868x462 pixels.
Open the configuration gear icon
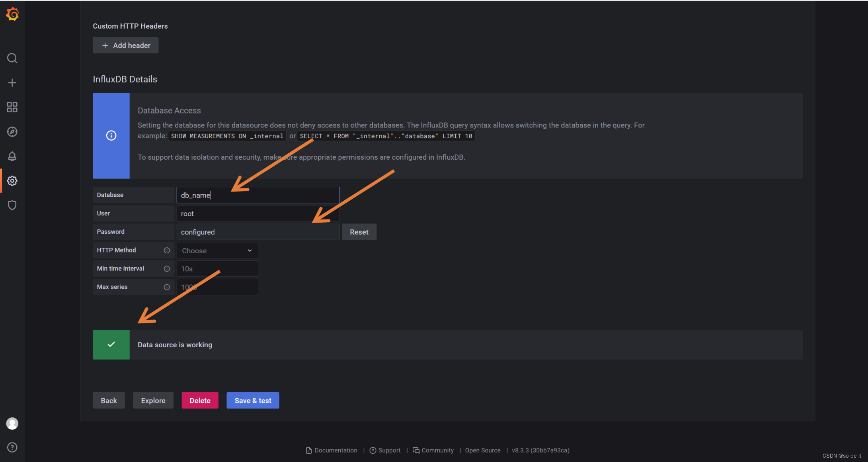[x=12, y=181]
